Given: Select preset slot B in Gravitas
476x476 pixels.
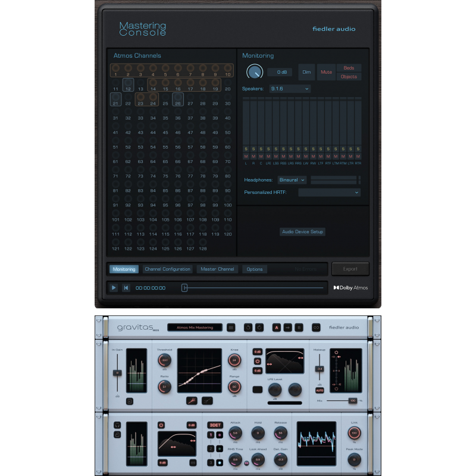Looking at the screenshot, I should 299,327.
